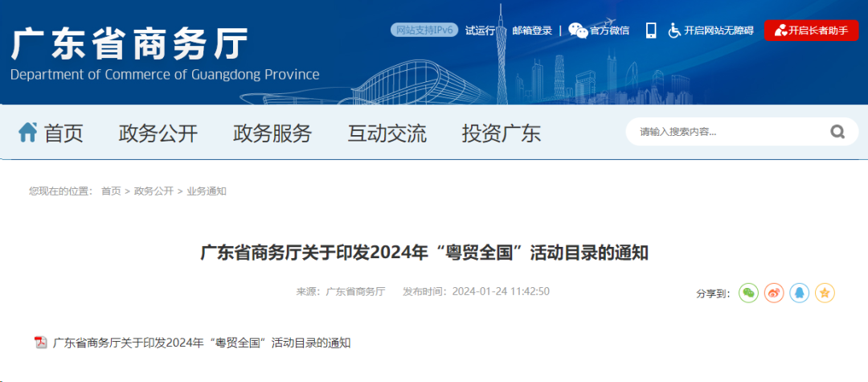
Task: Select 投资广东 in the navigation bar
Action: pos(501,133)
